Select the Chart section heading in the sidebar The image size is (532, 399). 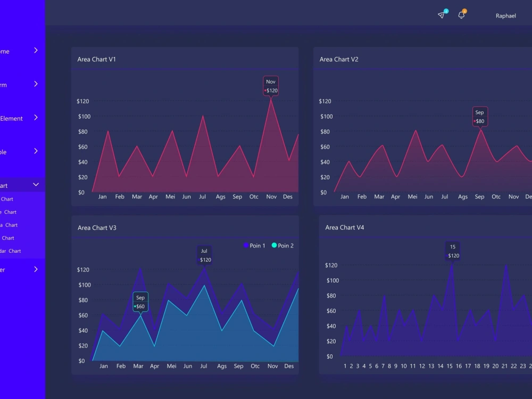click(4, 186)
